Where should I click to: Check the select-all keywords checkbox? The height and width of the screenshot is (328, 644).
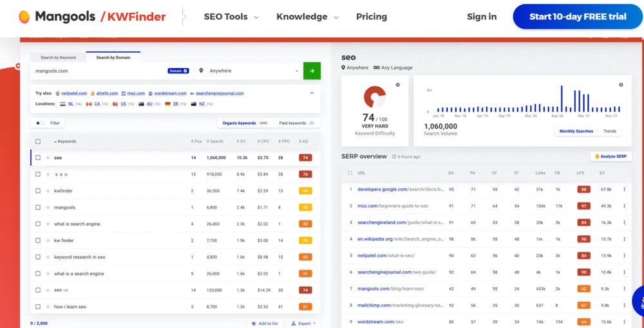38,141
